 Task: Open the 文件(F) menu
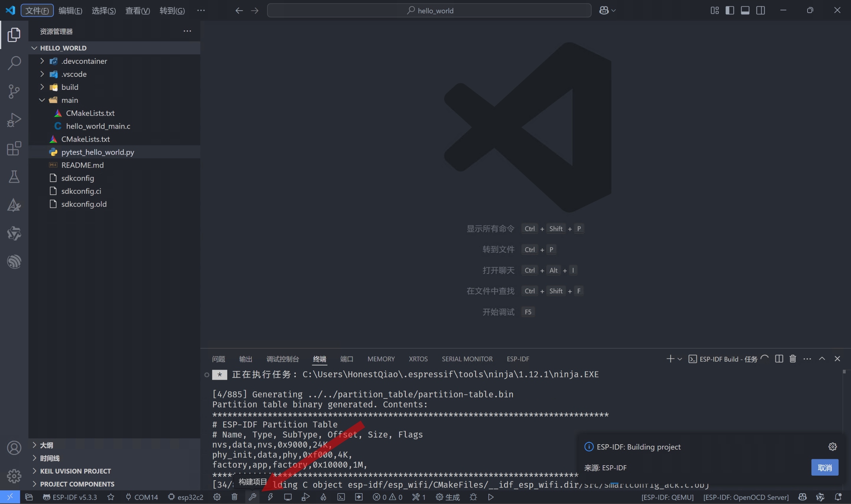tap(37, 11)
